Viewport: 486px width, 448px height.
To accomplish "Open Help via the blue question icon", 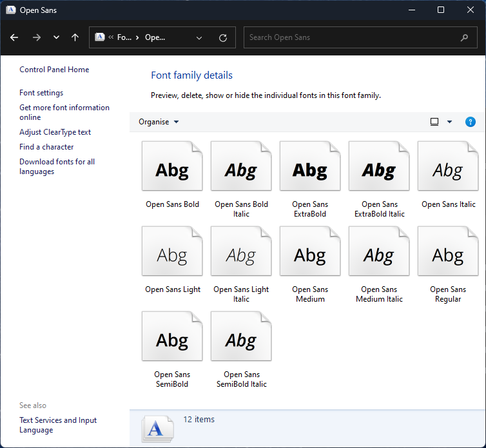I will coord(471,122).
